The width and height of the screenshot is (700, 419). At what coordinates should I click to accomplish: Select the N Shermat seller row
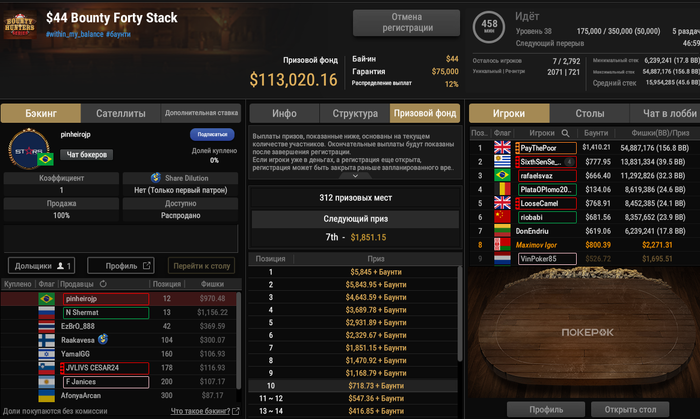click(x=121, y=312)
